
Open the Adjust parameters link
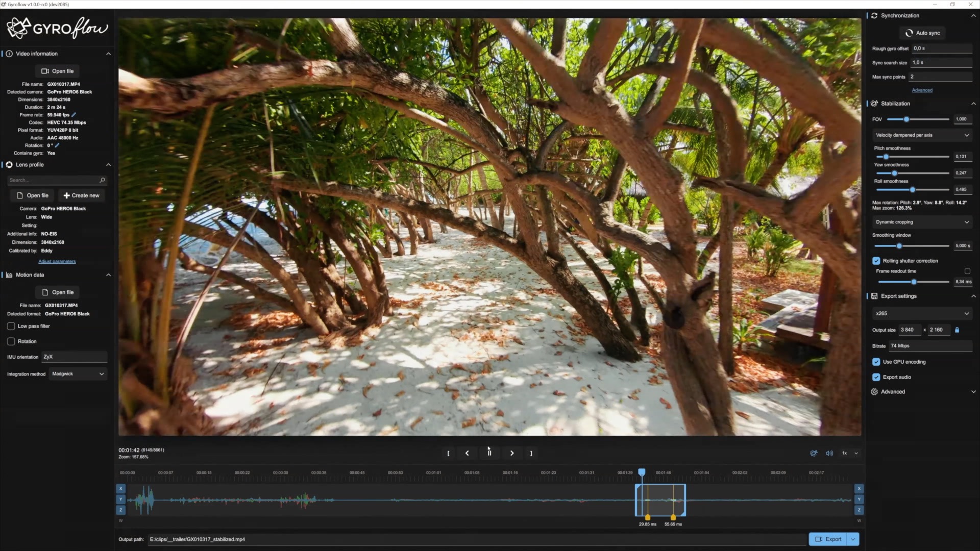point(57,262)
